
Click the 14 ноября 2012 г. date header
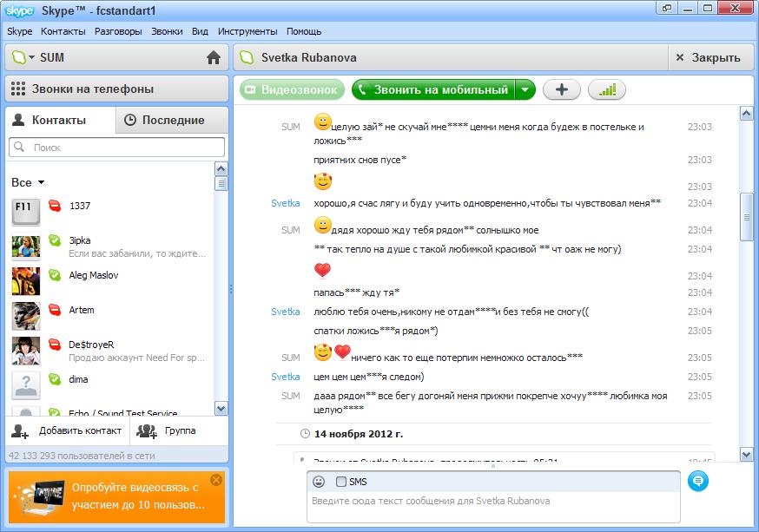[x=358, y=434]
